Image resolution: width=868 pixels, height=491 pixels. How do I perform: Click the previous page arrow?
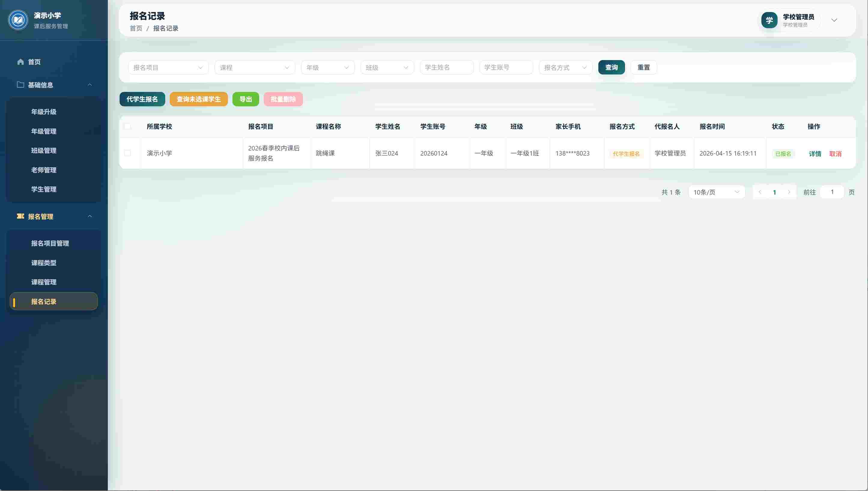[760, 192]
